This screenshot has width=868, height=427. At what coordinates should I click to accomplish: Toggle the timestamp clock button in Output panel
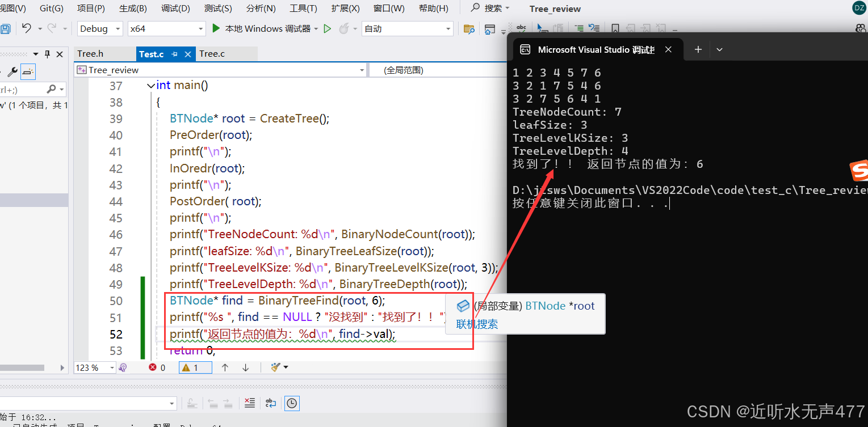[292, 403]
